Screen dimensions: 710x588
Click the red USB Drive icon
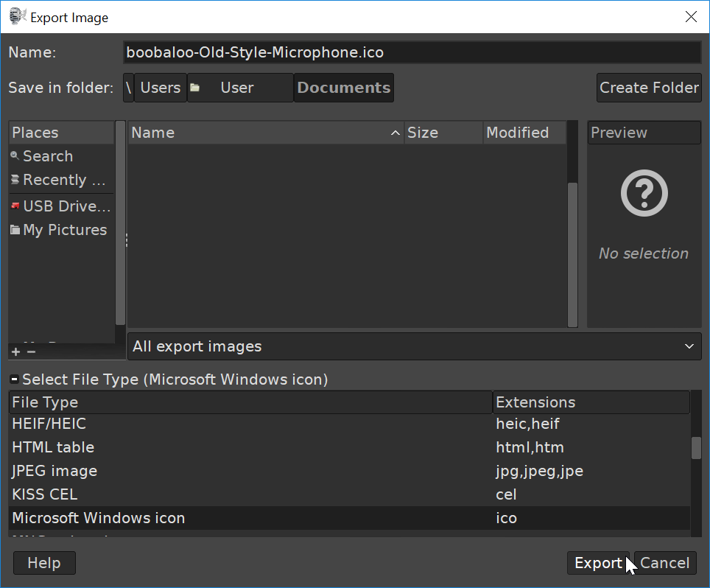point(15,206)
